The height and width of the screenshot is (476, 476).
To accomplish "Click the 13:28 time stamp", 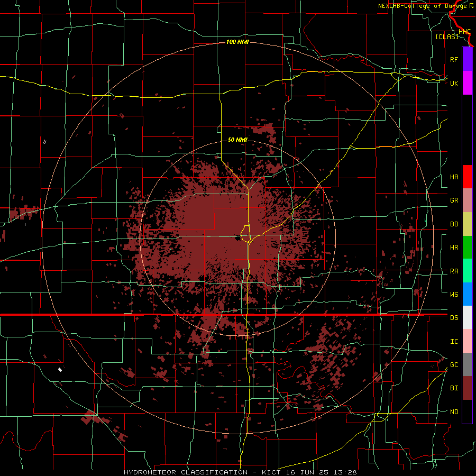I will (344, 472).
